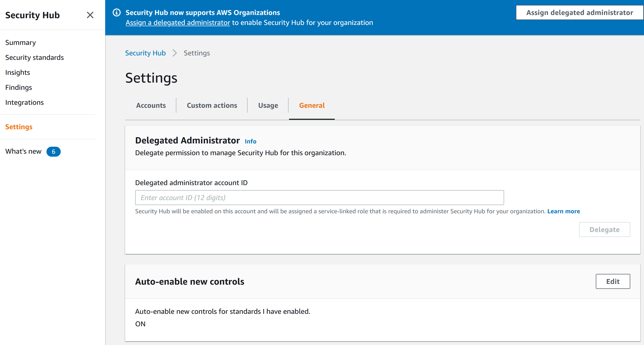Open the What's new badge showing 6
This screenshot has height=345, width=644.
pos(53,151)
